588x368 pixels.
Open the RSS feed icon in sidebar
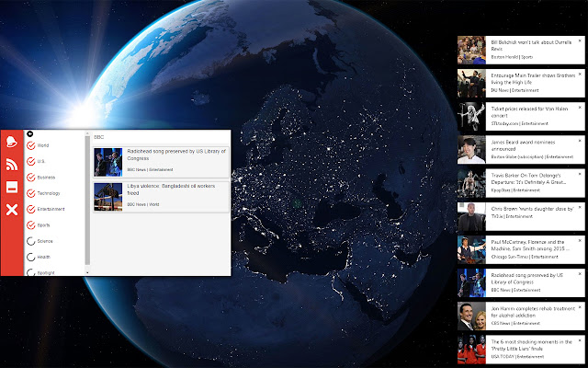(12, 165)
